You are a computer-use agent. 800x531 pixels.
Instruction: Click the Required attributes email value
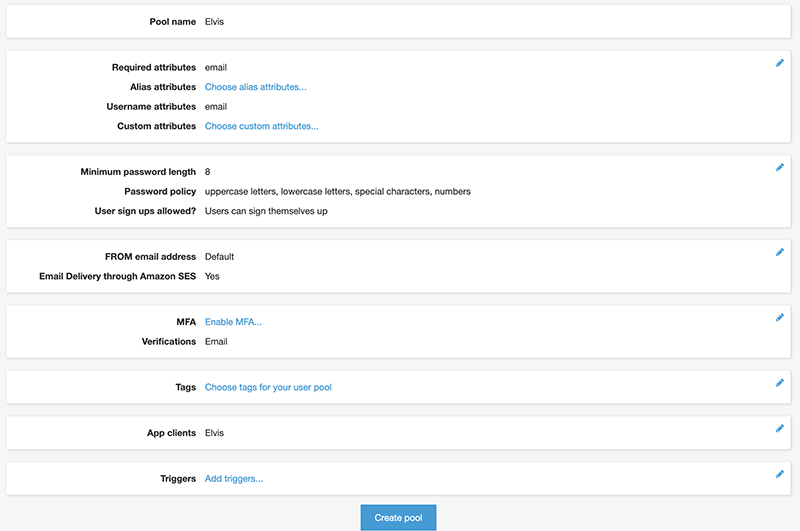(x=216, y=68)
